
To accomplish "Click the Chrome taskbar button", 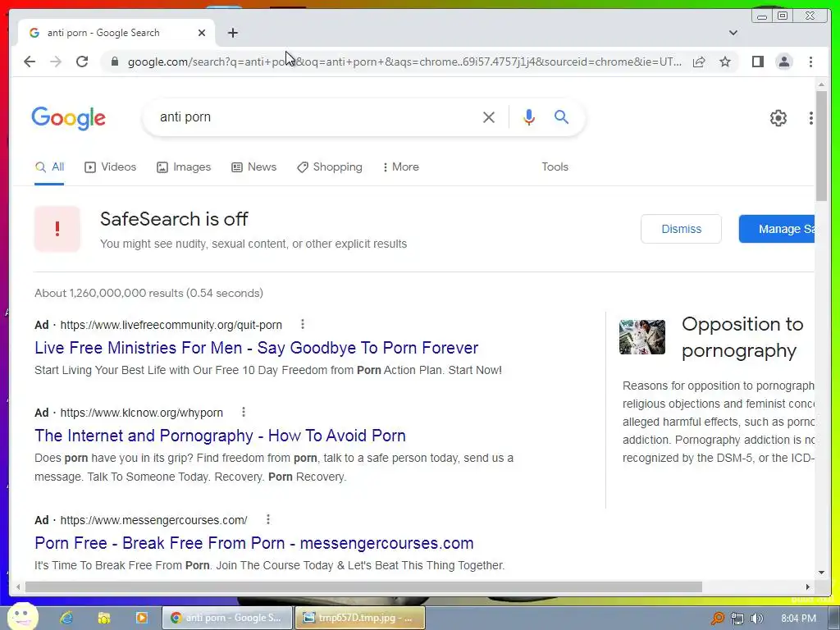I will pos(227,618).
